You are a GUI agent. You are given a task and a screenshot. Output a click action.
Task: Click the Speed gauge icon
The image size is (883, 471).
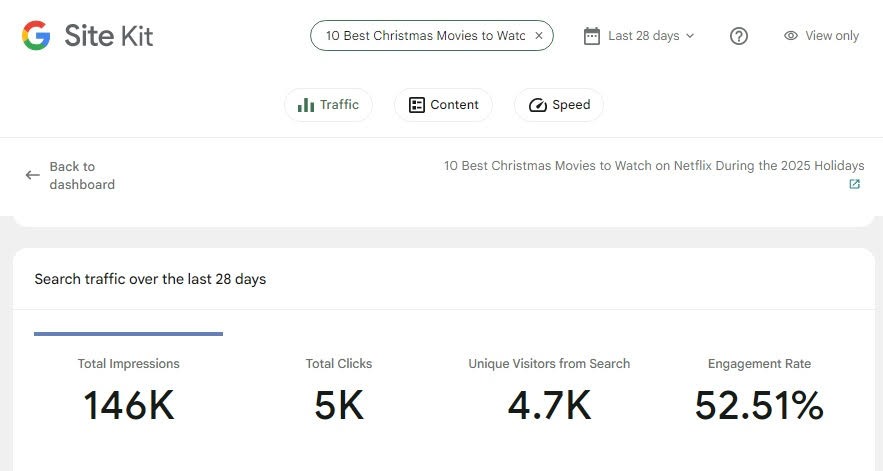[x=538, y=105]
